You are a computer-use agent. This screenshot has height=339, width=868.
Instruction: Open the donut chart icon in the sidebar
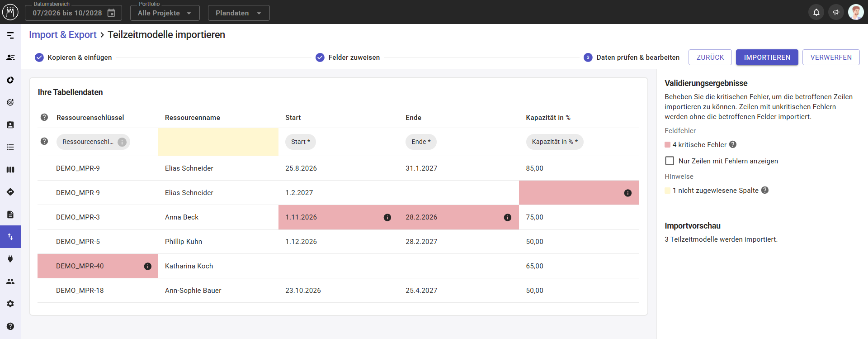[x=10, y=80]
